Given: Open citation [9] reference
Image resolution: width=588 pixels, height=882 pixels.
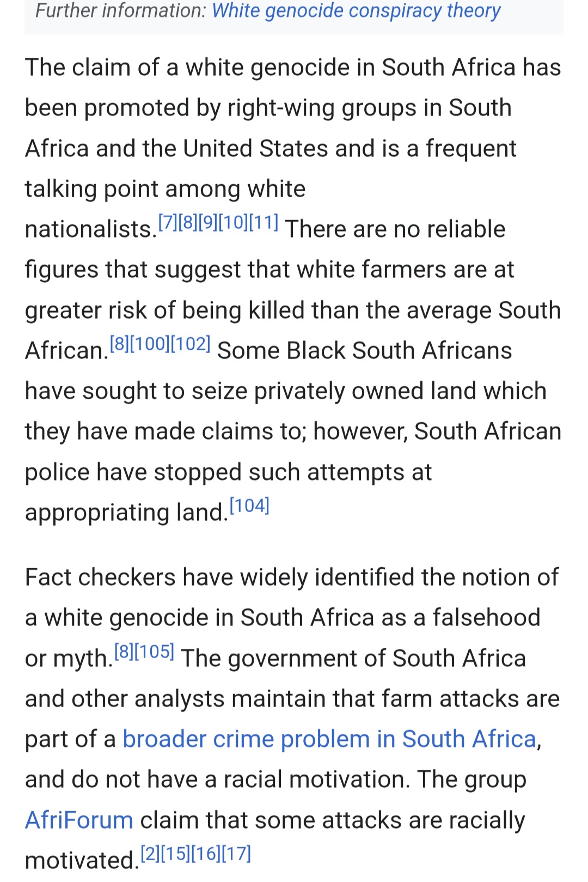Looking at the screenshot, I should pos(208,222).
